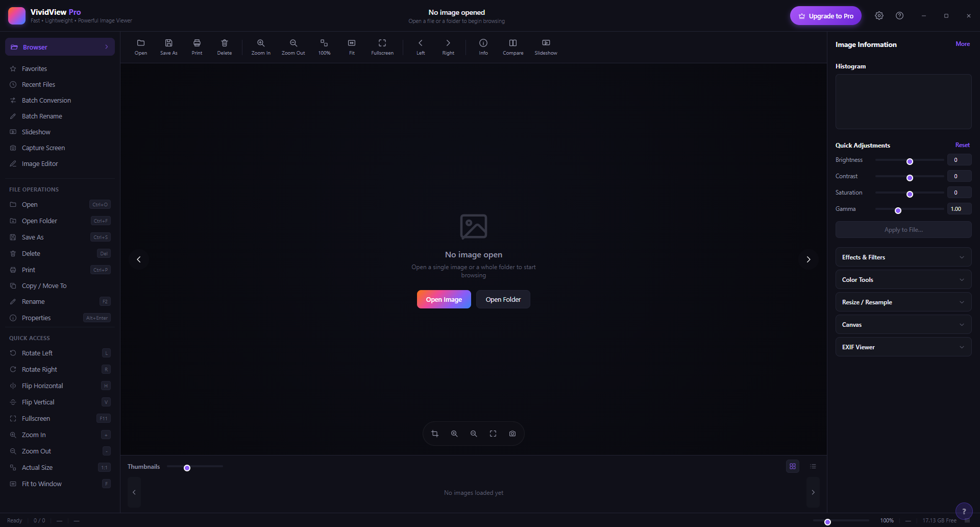Viewport: 980px width, 527px height.
Task: Click the Gamma slider handle
Action: coord(898,210)
